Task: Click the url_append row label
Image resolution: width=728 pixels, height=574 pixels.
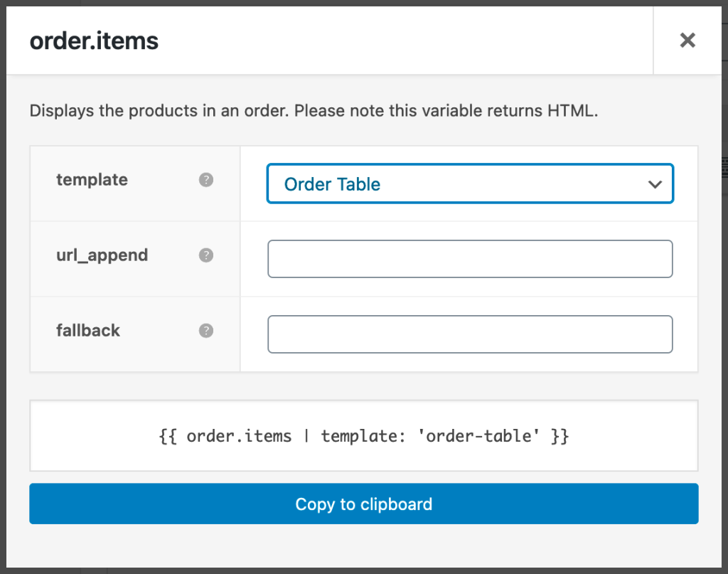Action: (x=102, y=255)
